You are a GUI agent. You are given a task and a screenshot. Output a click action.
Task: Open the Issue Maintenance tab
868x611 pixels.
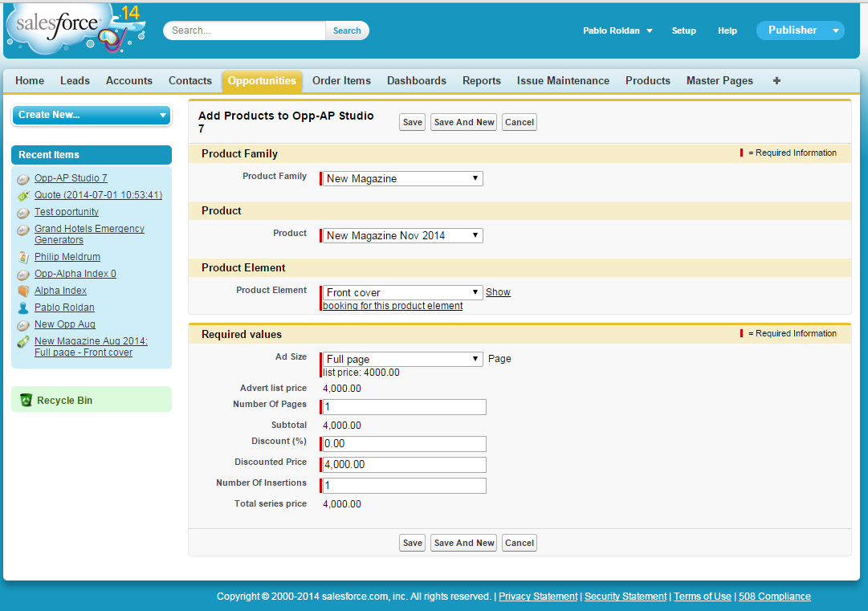point(563,81)
